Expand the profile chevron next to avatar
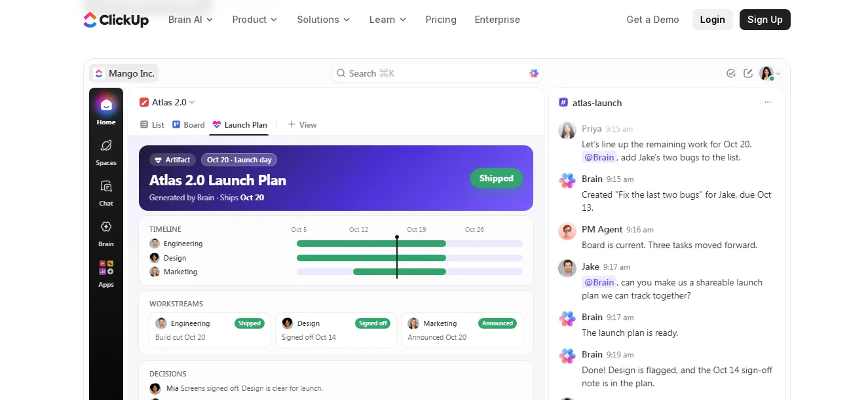The image size is (868, 400). (778, 74)
